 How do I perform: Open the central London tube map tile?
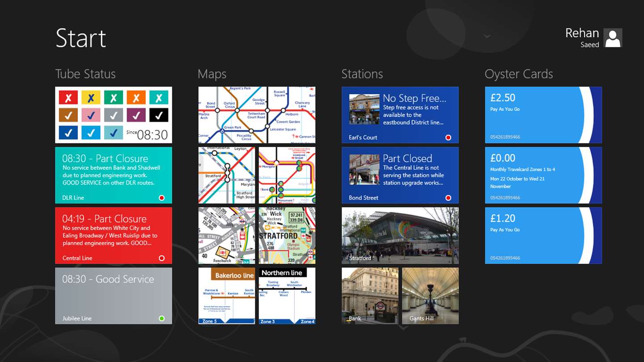tap(257, 115)
